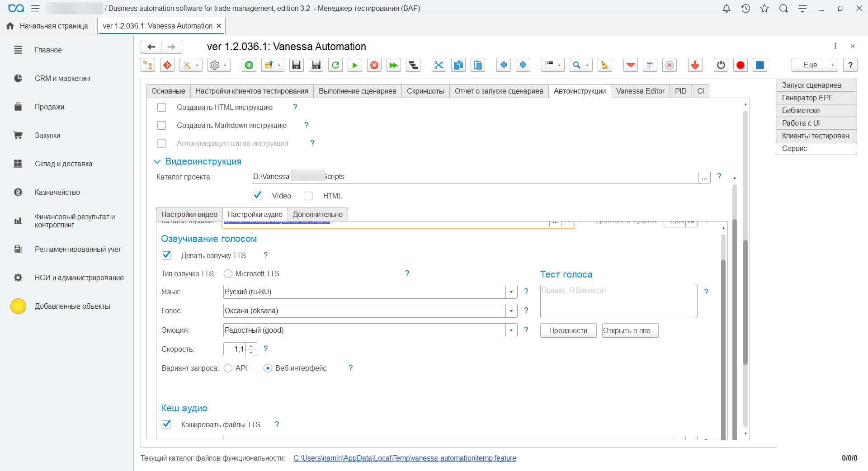Open the Эмоция dropdown arrow
The height and width of the screenshot is (471, 868).
coord(511,330)
